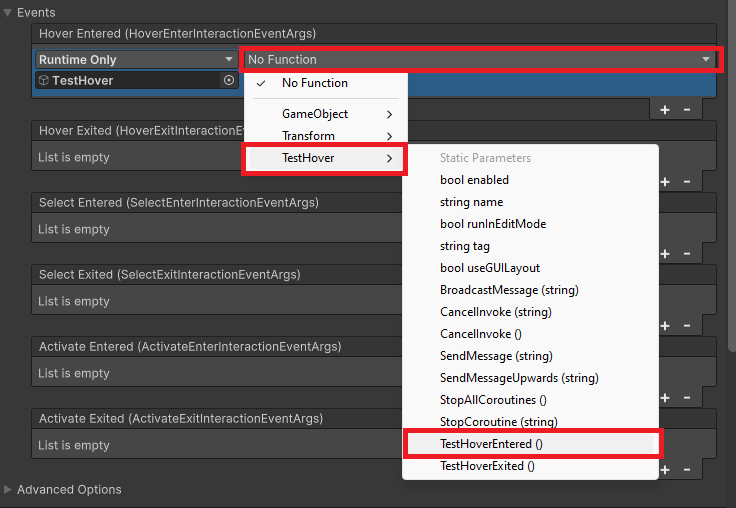
Task: Remove entry from Select Exited event list
Action: point(686,325)
